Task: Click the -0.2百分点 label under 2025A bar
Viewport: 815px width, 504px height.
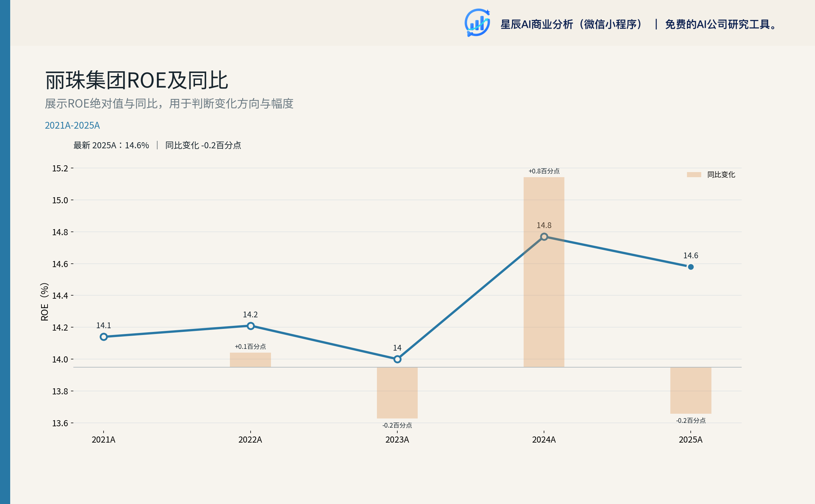Action: 691,421
